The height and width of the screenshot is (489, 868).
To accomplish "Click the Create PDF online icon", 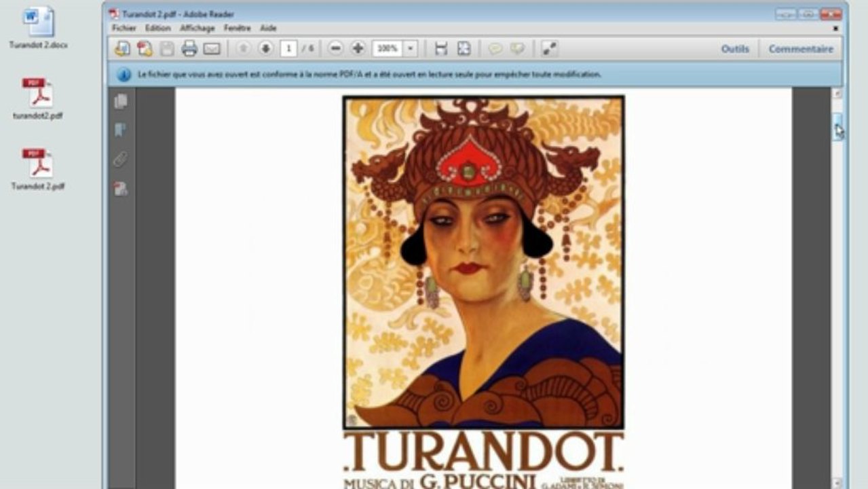I will click(145, 48).
